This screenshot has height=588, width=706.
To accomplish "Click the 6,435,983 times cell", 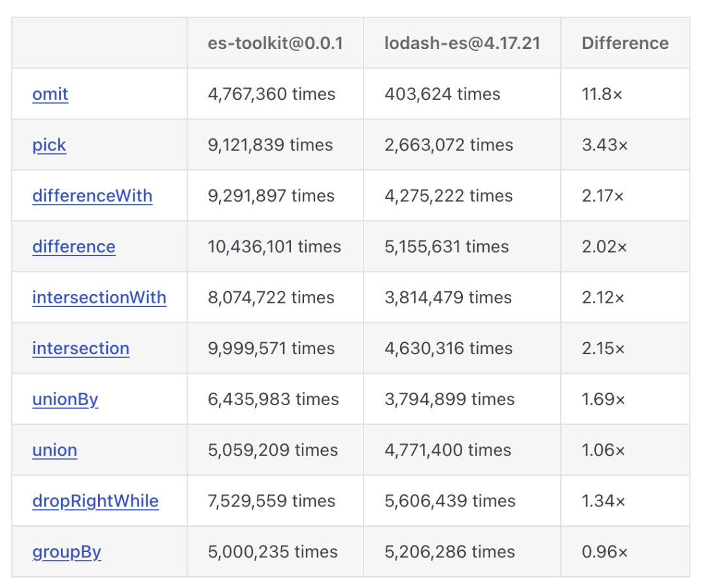I will click(x=275, y=399).
